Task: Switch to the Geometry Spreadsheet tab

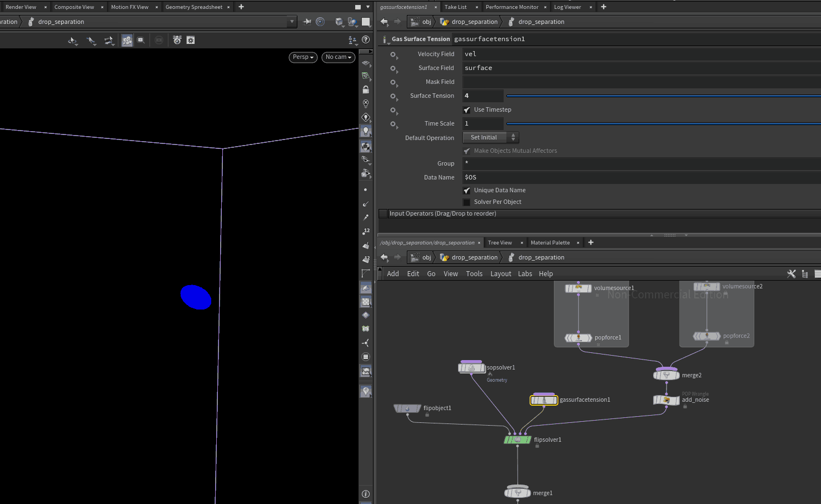Action: pos(193,7)
